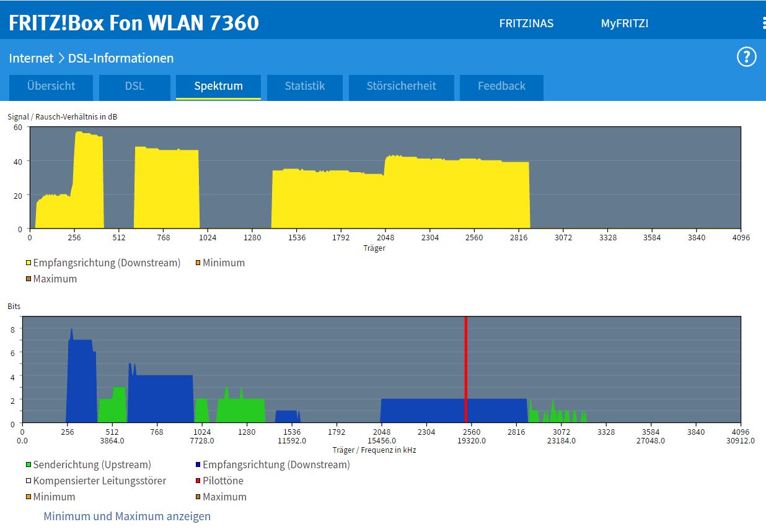Open the Feedback tab
Image resolution: width=766 pixels, height=532 pixels.
pyautogui.click(x=501, y=87)
